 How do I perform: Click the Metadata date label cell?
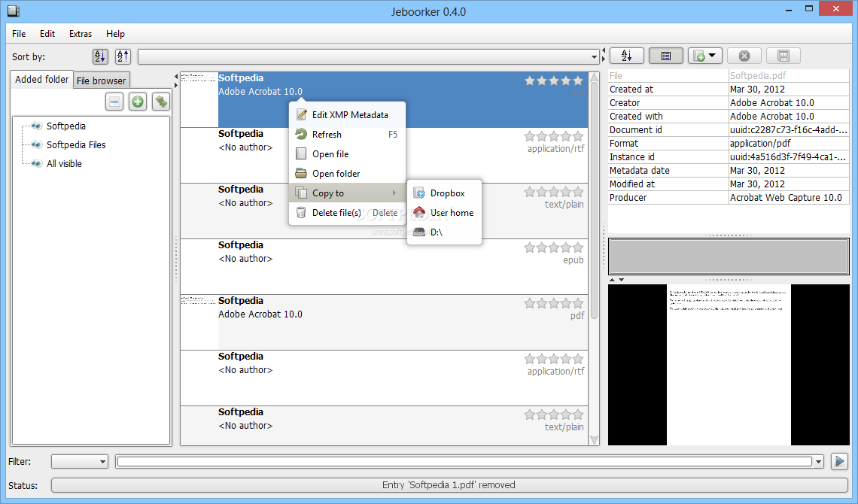[x=668, y=171]
